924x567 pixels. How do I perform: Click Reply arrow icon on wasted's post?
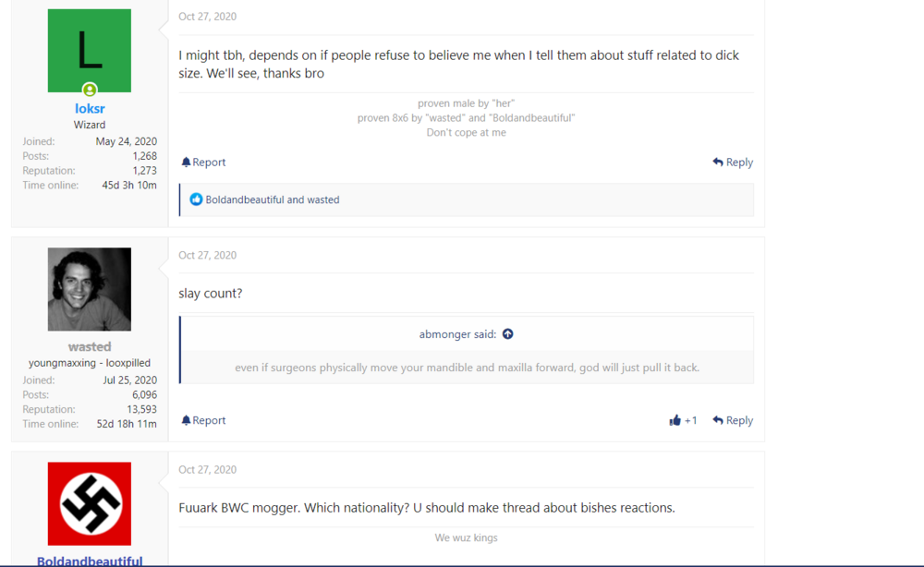(718, 420)
